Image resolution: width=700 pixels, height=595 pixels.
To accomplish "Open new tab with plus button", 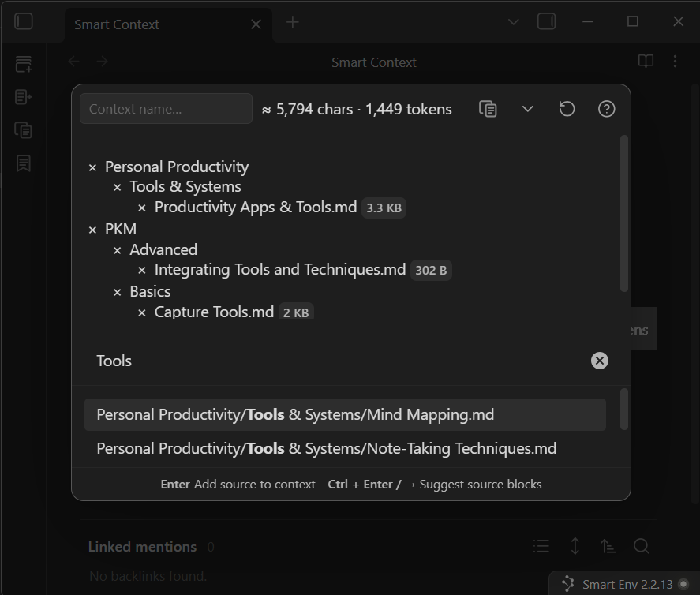I will click(x=292, y=23).
